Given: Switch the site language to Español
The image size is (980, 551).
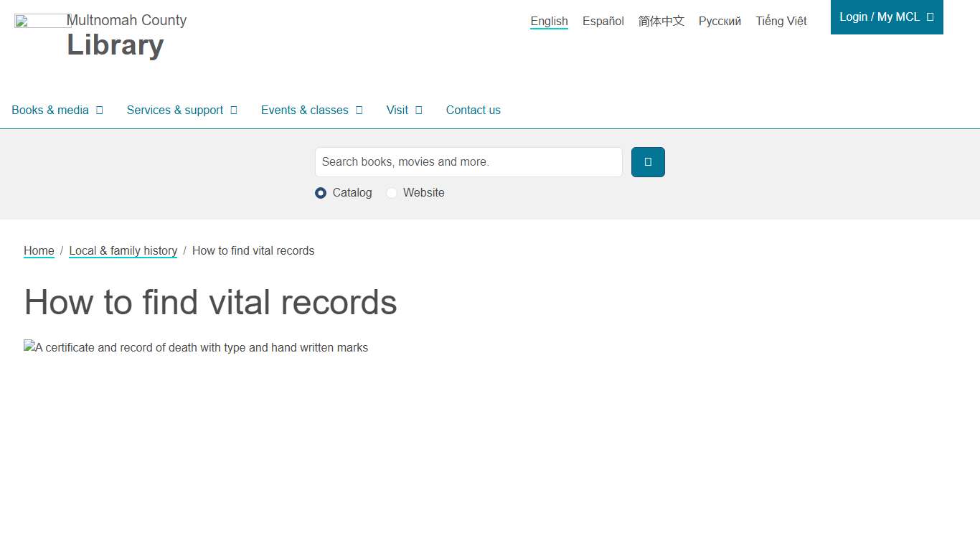Looking at the screenshot, I should 603,21.
